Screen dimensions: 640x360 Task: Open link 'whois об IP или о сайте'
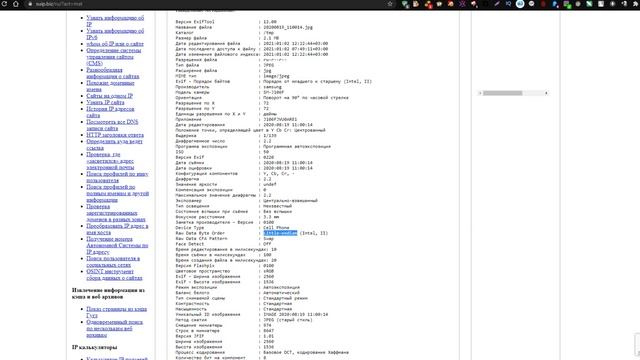pos(115,44)
